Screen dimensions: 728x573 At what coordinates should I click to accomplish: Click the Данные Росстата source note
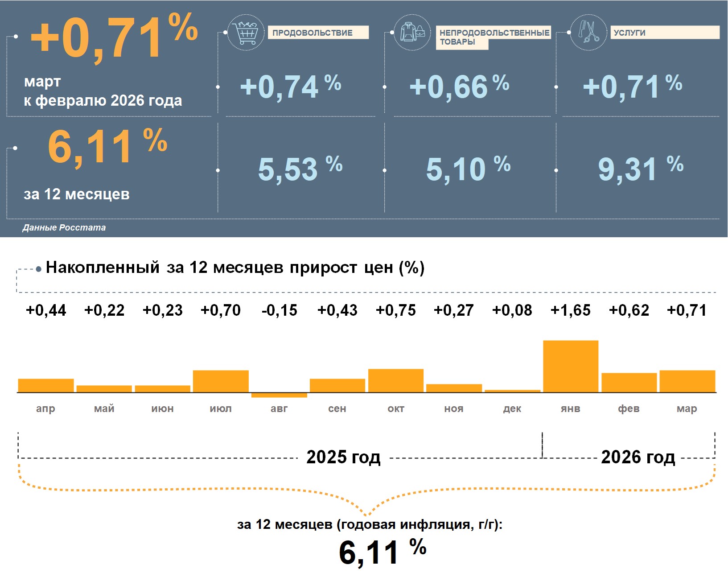pyautogui.click(x=64, y=227)
